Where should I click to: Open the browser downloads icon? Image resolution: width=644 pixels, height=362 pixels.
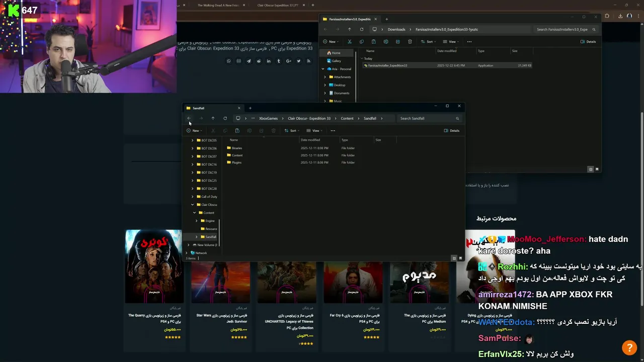(x=620, y=16)
